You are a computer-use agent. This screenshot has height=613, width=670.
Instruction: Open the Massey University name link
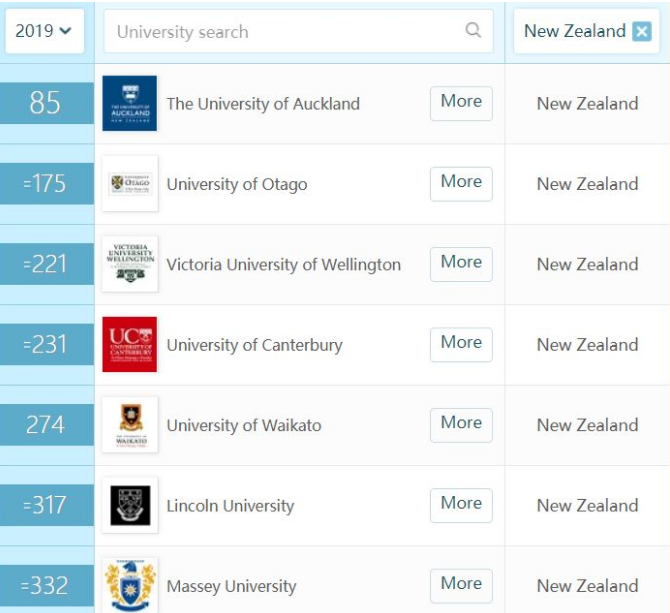point(231,586)
